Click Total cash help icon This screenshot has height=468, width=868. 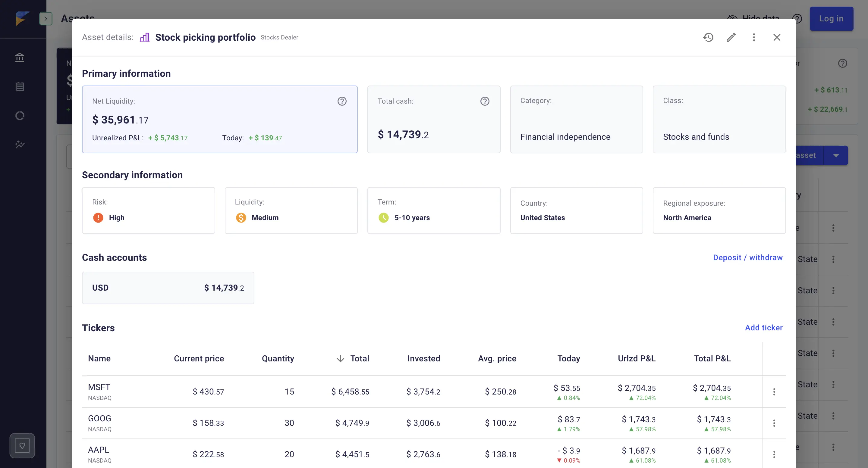(x=485, y=101)
